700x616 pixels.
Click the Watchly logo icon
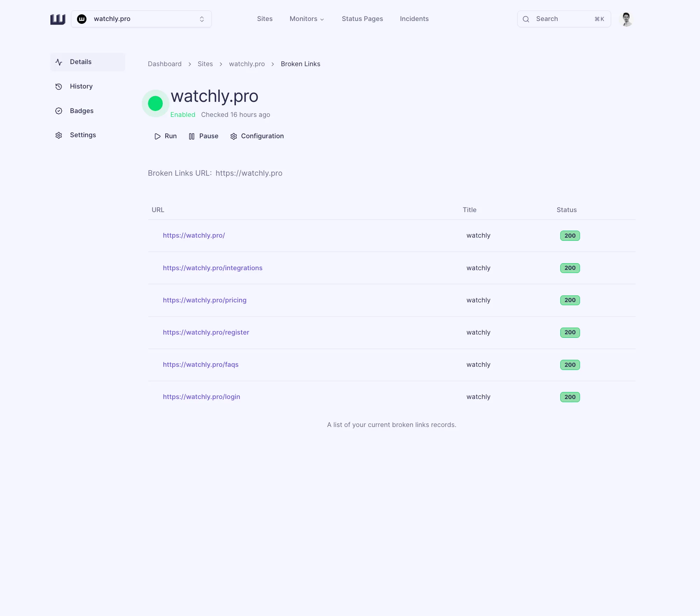coord(58,19)
